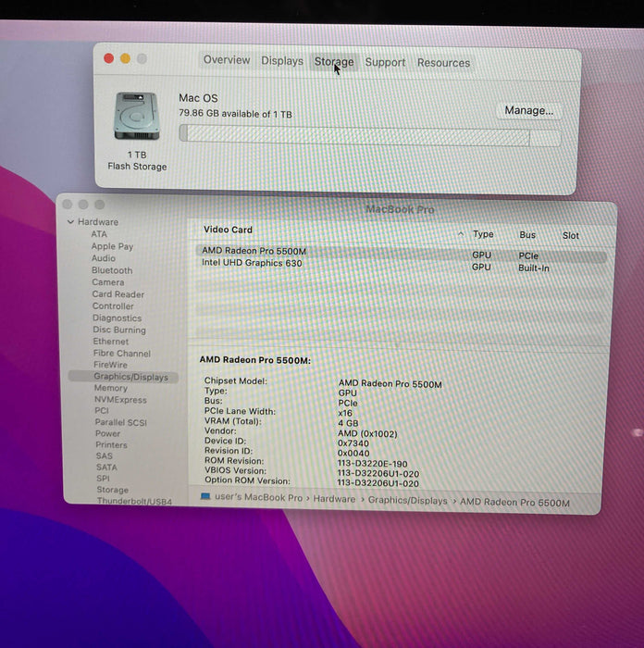The image size is (644, 648).
Task: Select the Storage tab
Action: [x=334, y=62]
